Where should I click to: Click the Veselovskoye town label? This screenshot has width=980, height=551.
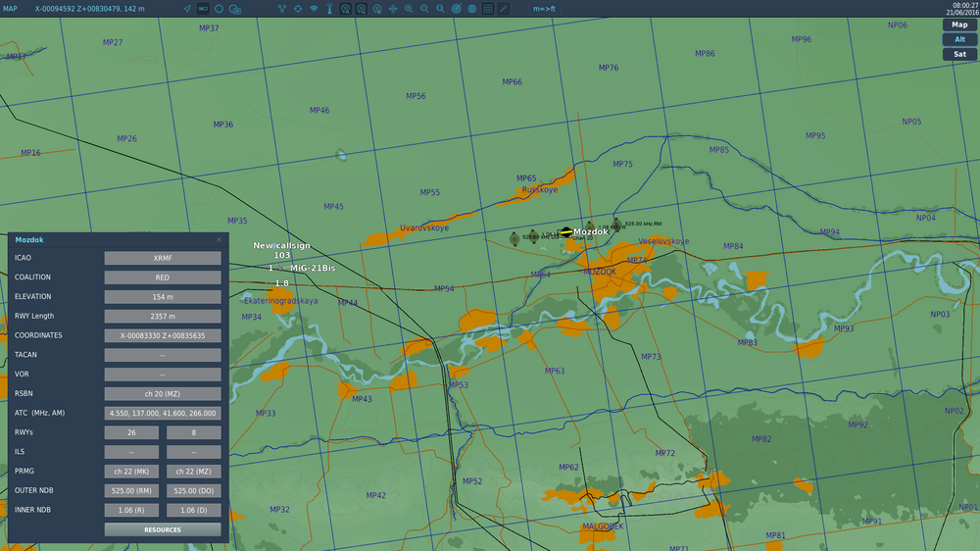[x=663, y=241]
